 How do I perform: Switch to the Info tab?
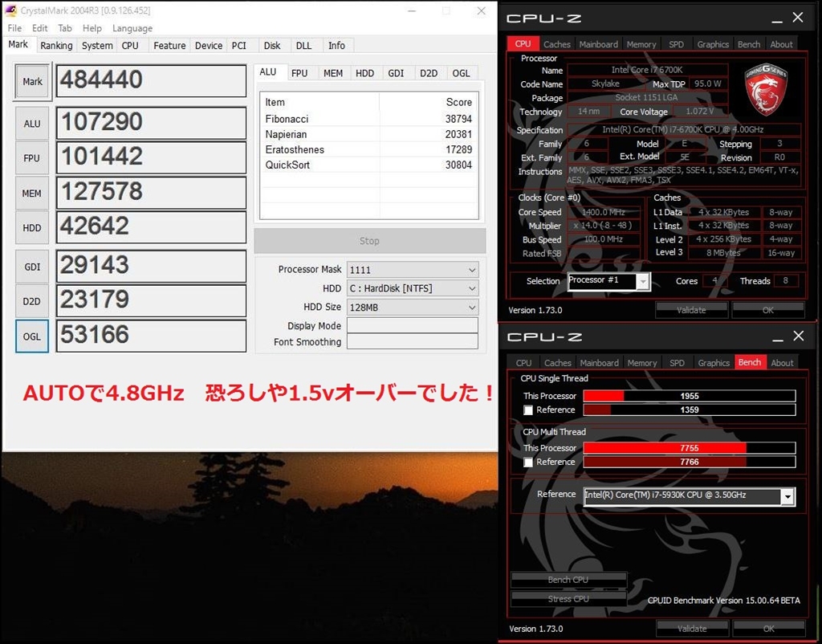pyautogui.click(x=336, y=46)
